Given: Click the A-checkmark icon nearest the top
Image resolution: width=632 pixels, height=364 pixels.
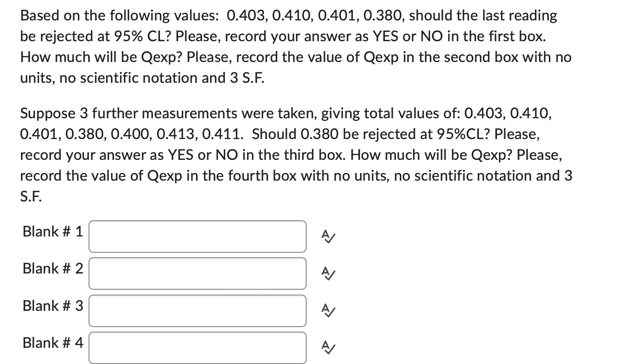Looking at the screenshot, I should (x=328, y=237).
